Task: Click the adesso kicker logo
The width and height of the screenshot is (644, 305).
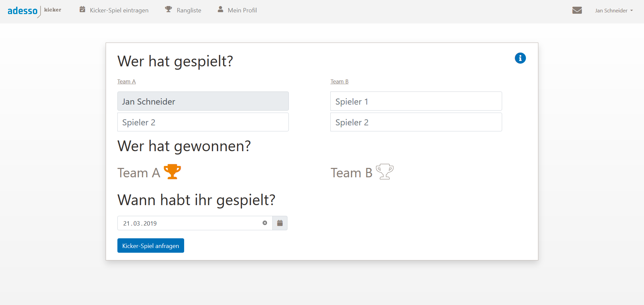Action: 34,11
